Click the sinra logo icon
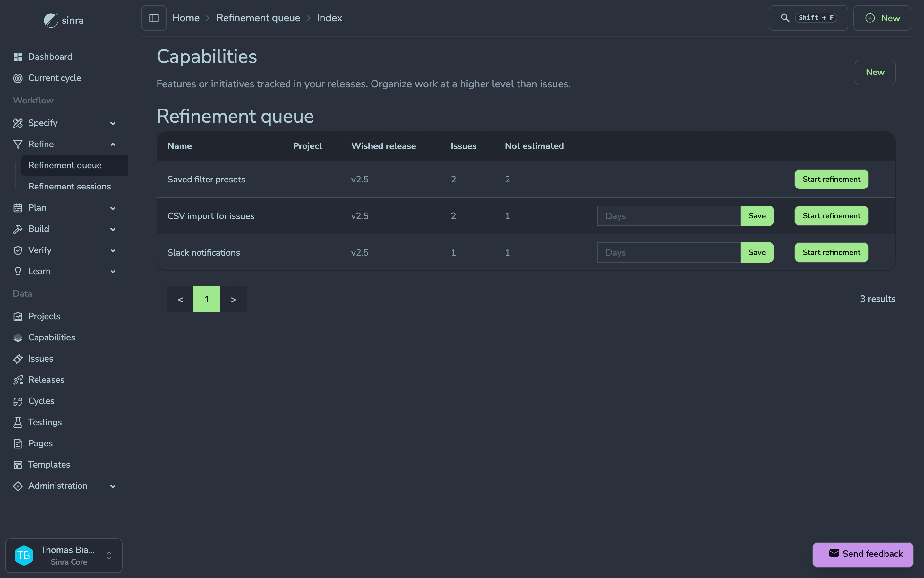The image size is (924, 578). coord(50,20)
